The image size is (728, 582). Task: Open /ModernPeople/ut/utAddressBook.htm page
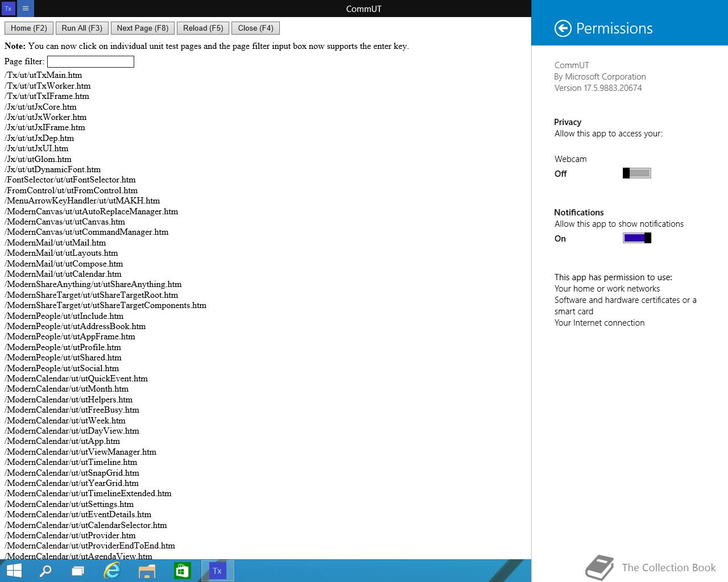(x=75, y=326)
